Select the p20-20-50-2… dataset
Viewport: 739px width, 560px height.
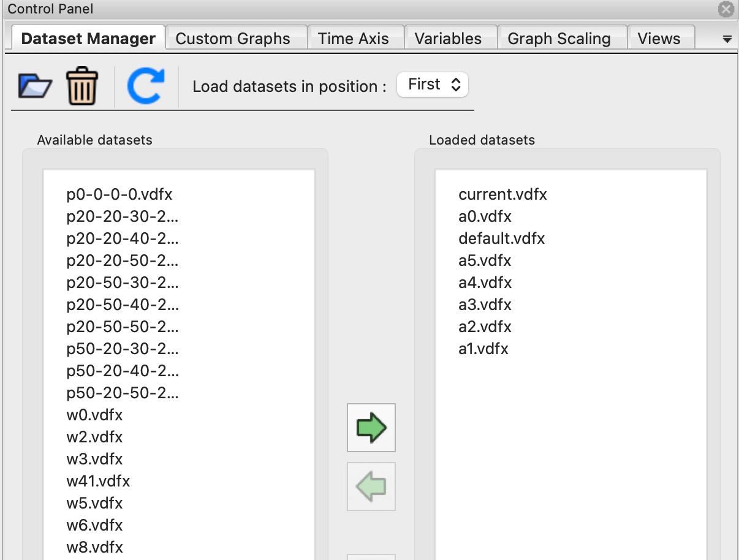point(123,261)
